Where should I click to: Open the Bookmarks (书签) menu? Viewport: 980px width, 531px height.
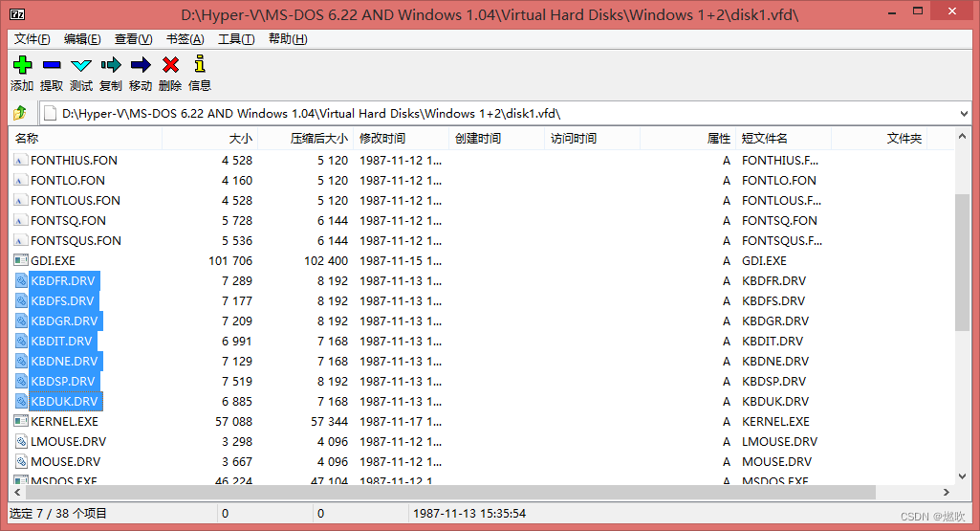click(185, 39)
